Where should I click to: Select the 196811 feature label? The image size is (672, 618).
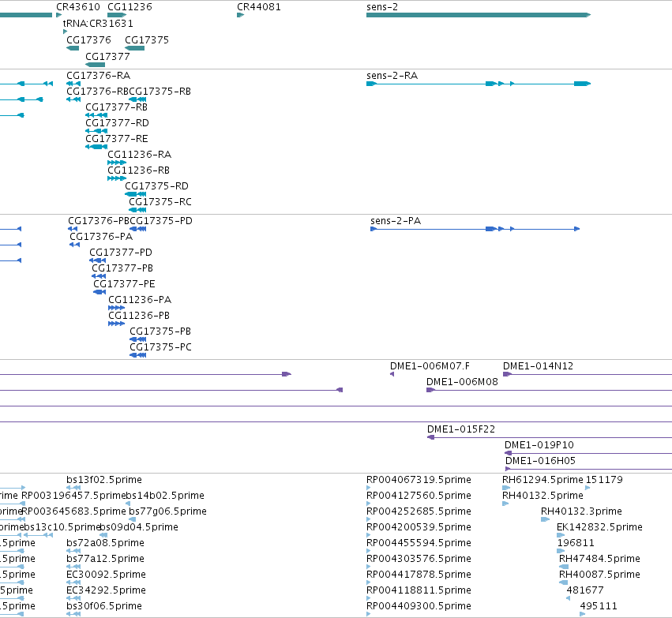(x=576, y=543)
